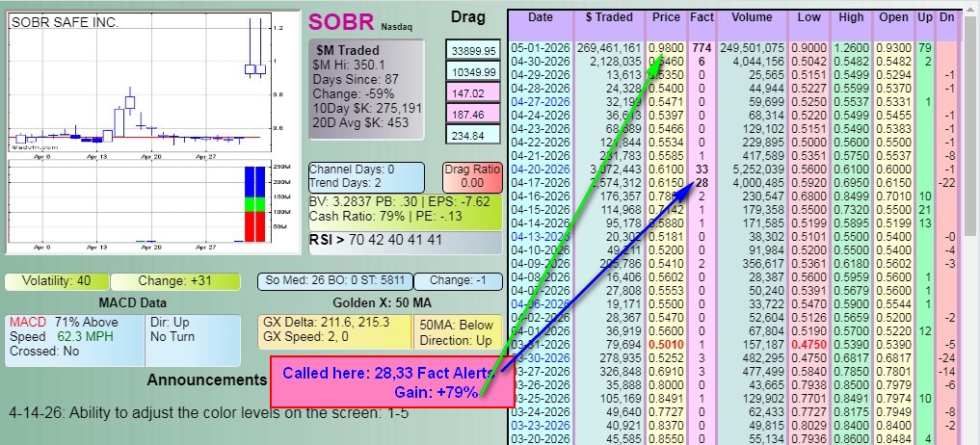This screenshot has height=445, width=980.
Task: Click the Drag Ratio 0.00 box
Action: click(x=472, y=177)
